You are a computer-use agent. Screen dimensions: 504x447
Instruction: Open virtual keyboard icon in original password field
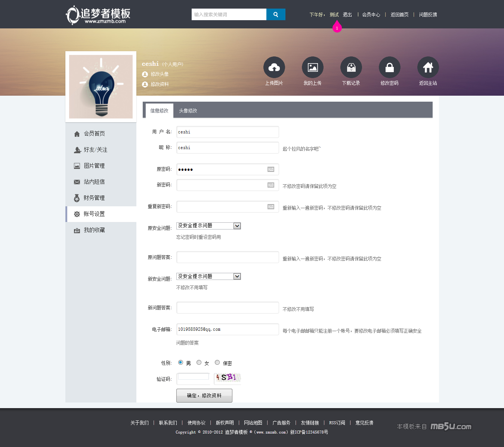pyautogui.click(x=271, y=169)
